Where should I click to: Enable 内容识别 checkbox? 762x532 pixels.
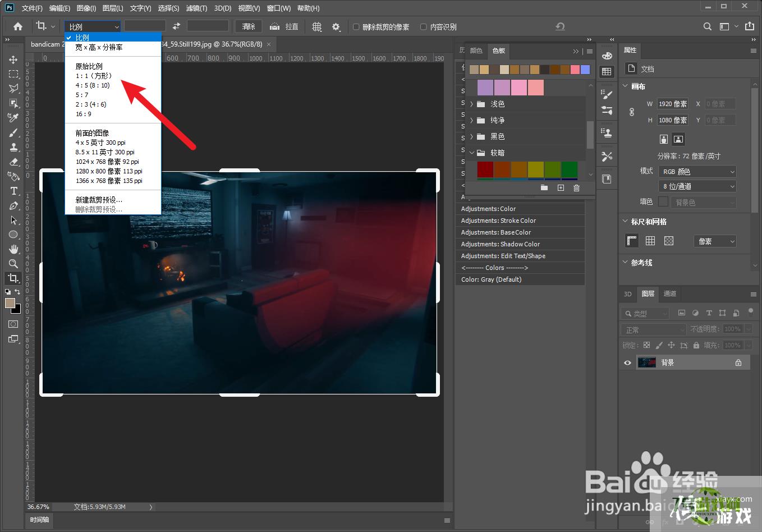point(424,26)
